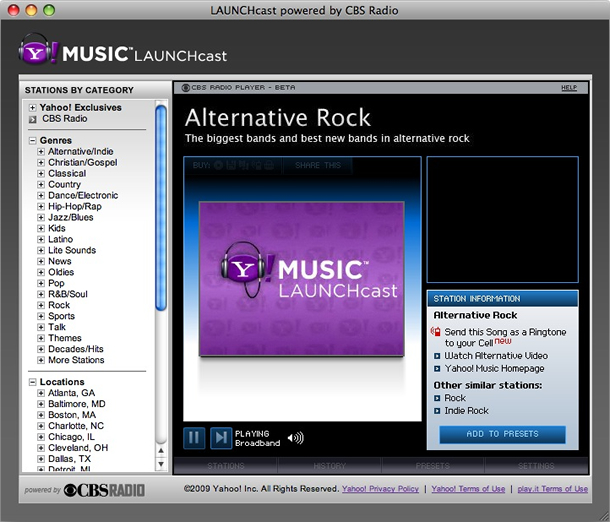
Task: Click the scroll down arrow in the stations list
Action: pos(161,464)
